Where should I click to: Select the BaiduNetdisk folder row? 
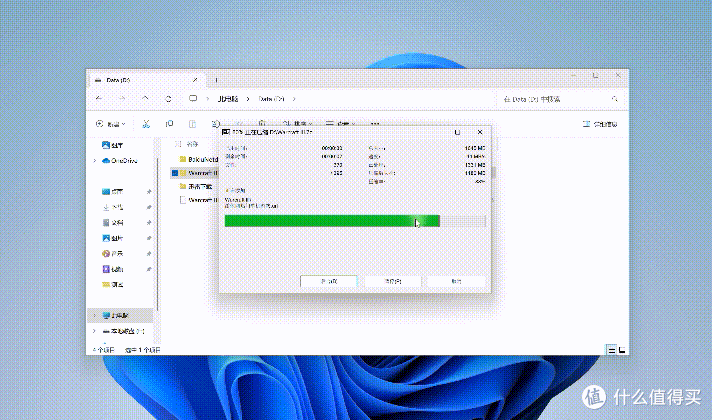click(198, 159)
